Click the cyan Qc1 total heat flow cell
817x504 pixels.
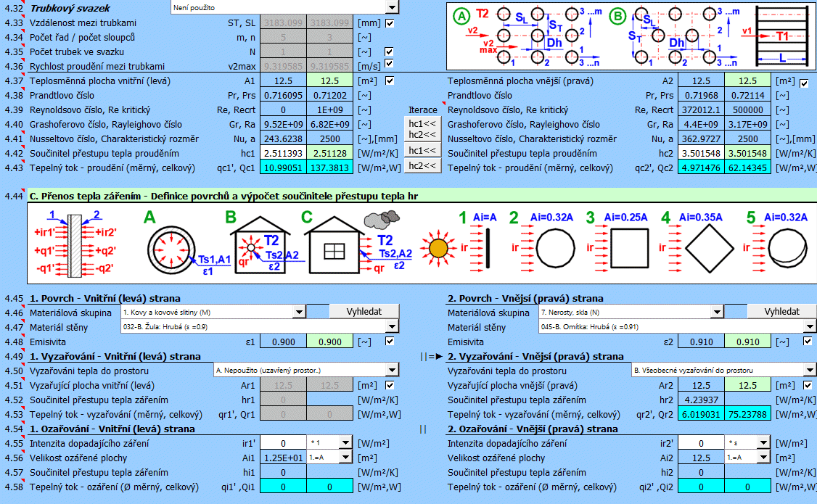pyautogui.click(x=329, y=168)
